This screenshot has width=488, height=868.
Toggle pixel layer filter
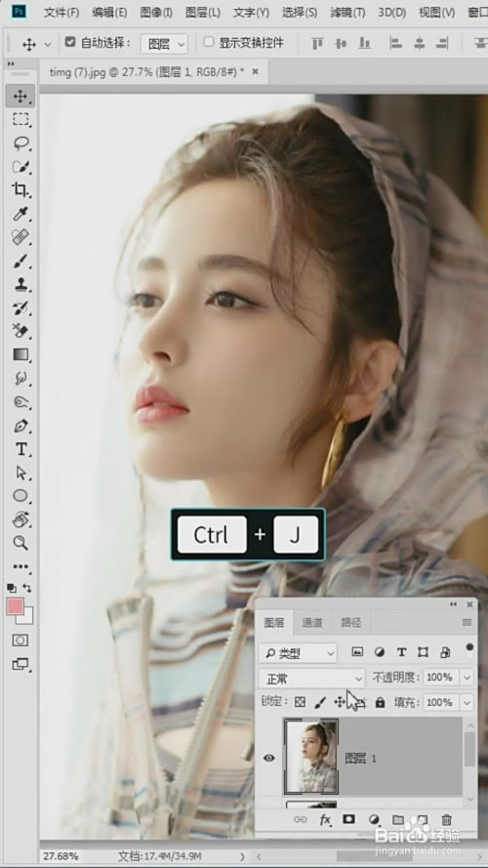pos(357,652)
